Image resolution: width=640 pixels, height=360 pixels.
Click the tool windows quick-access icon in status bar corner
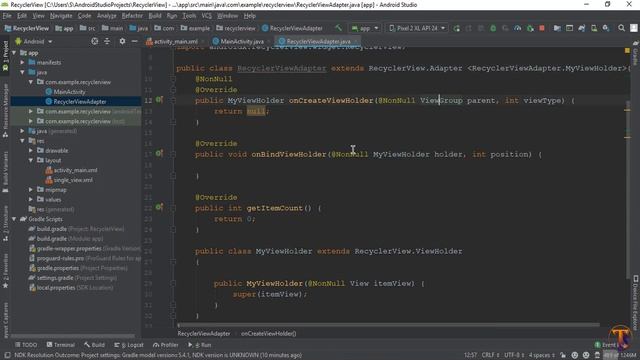tap(7, 356)
